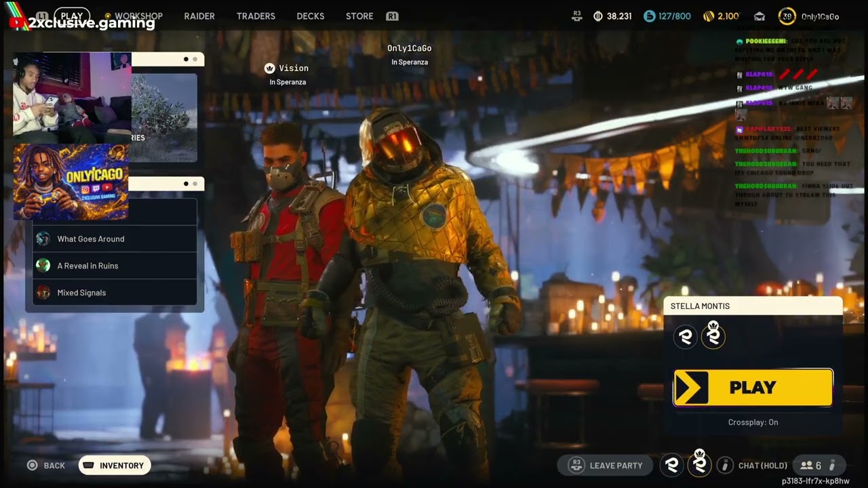
Task: Toggle the Crossplay: On setting
Action: (x=753, y=422)
